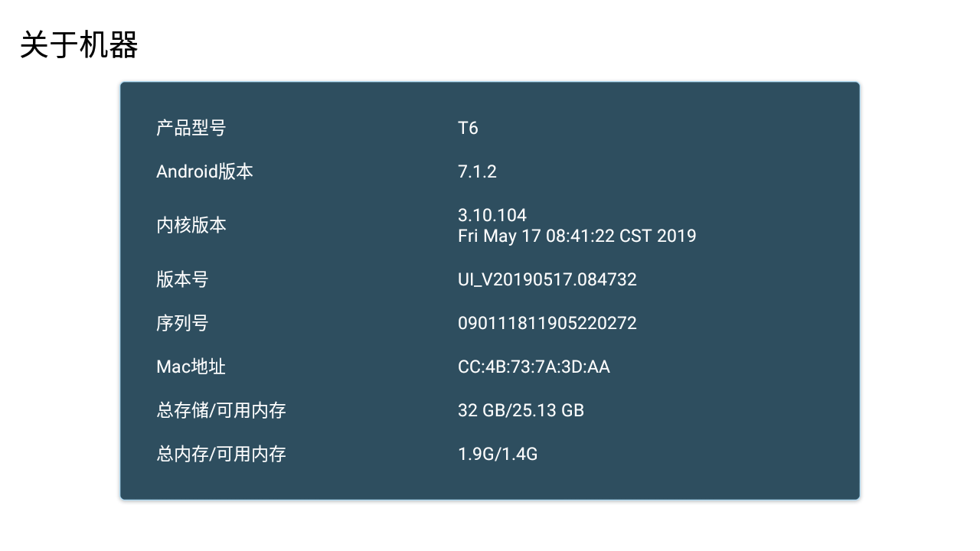
Task: Select the 产品型号 label
Action: (191, 128)
